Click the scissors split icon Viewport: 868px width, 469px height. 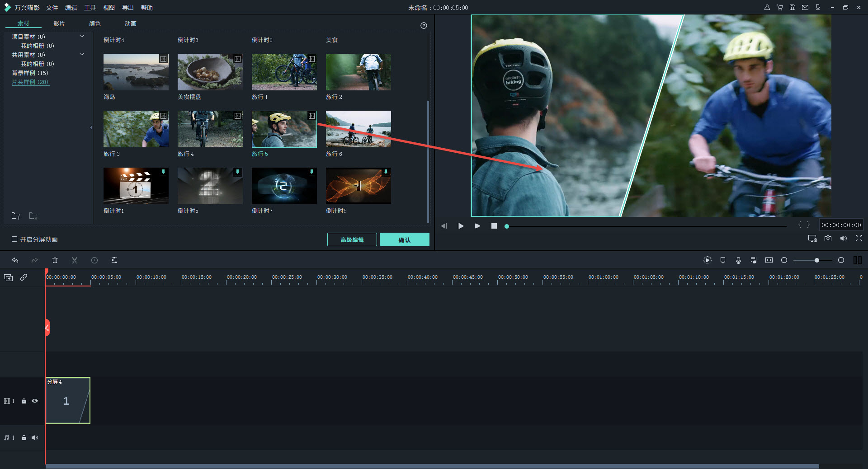tap(75, 260)
